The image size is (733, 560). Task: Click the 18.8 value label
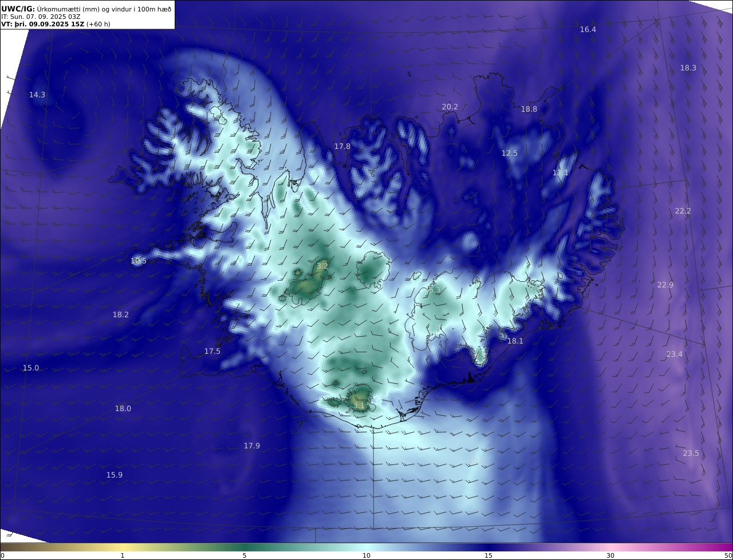coord(529,109)
